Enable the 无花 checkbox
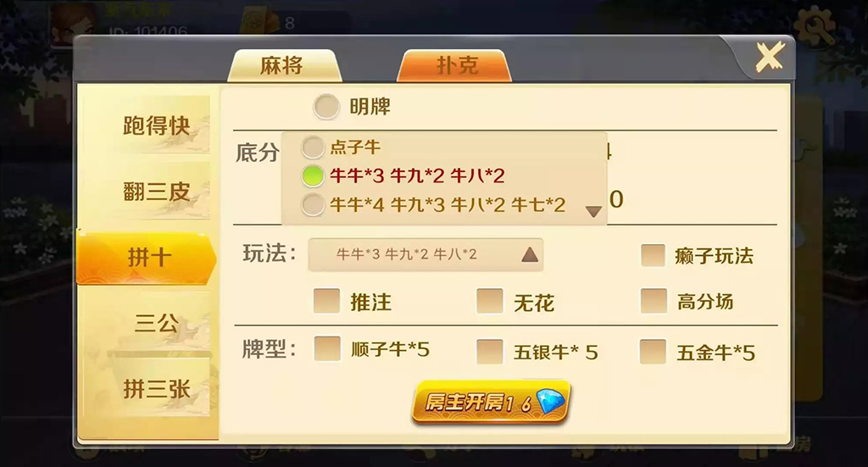Viewport: 868px width, 467px height. [490, 301]
